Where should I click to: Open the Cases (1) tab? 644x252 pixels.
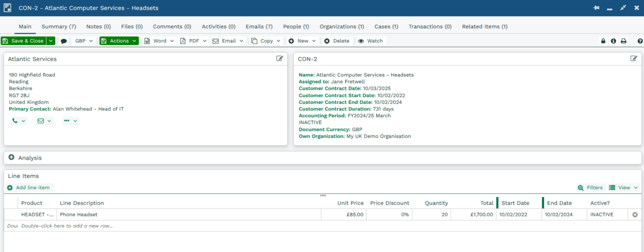(386, 26)
